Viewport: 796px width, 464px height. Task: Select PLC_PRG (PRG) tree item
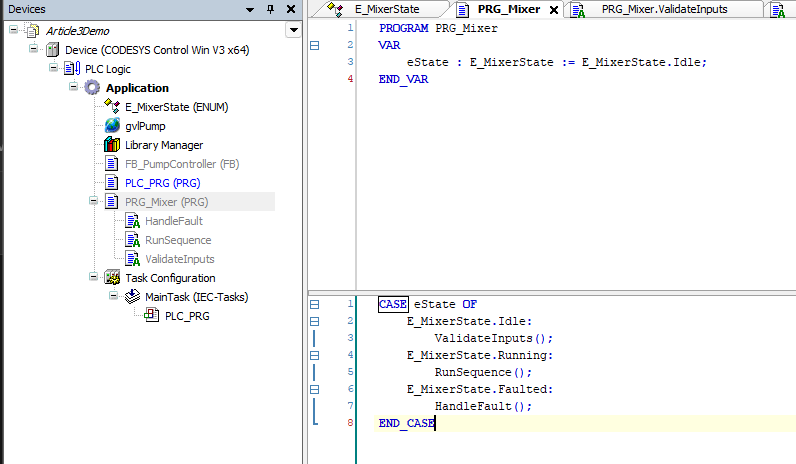[x=162, y=183]
